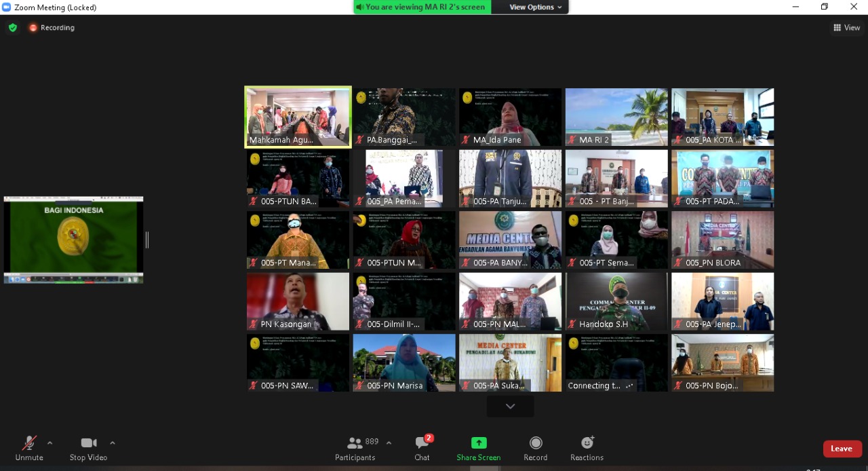Leave the meeting
868x471 pixels.
(842, 449)
